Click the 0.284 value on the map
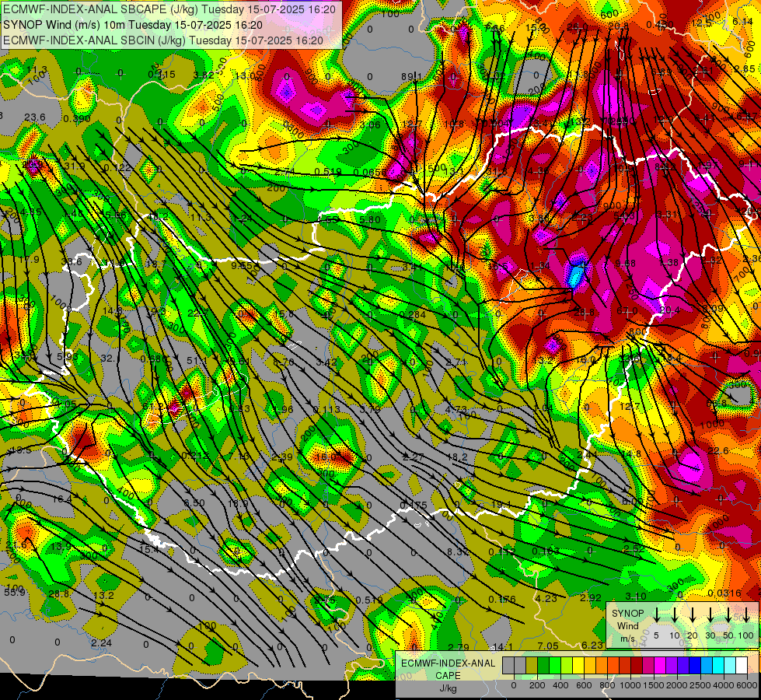 pos(413,314)
